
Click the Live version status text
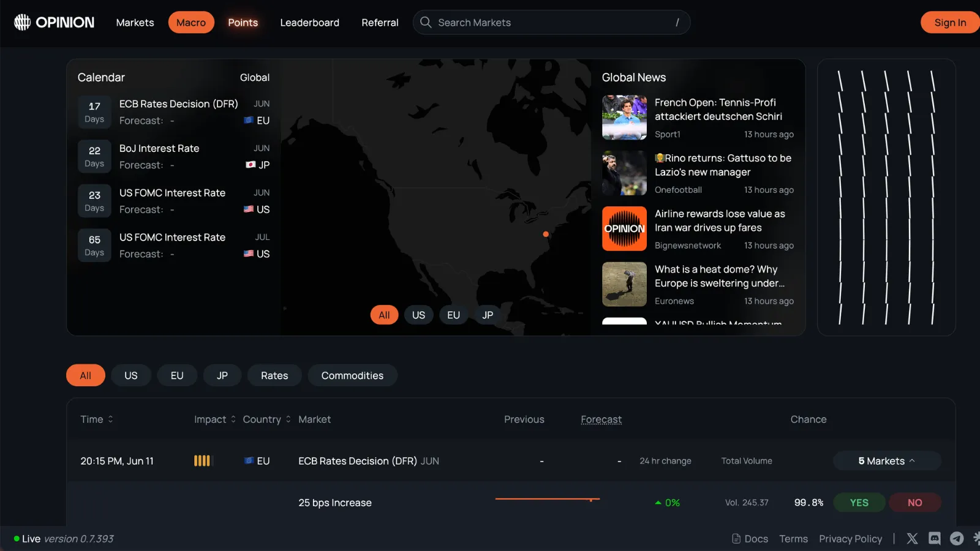tap(64, 539)
